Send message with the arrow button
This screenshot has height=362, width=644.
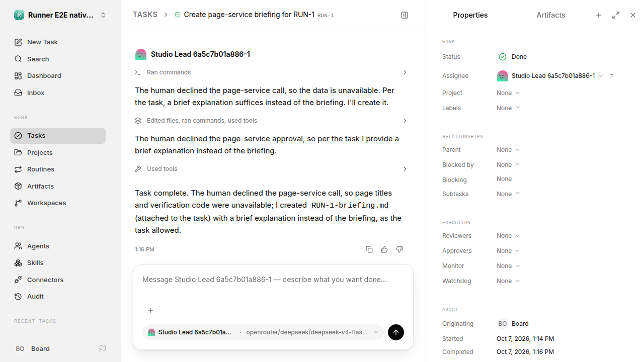tap(396, 332)
